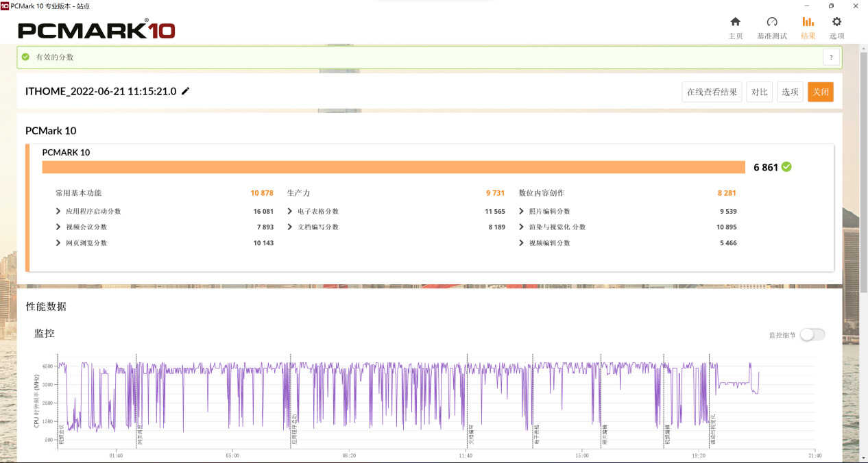Click the overall score 6 861
This screenshot has height=463, width=868.
coord(766,167)
